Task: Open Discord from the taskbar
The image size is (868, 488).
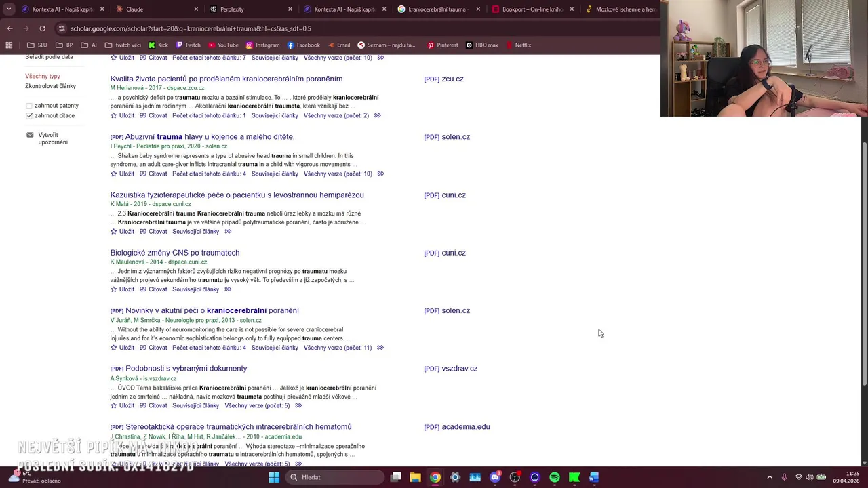Action: pos(495,477)
